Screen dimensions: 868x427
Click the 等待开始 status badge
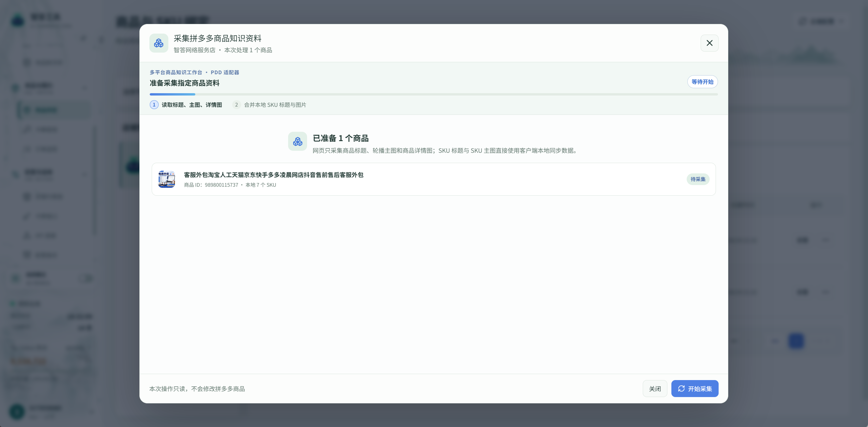click(x=702, y=82)
